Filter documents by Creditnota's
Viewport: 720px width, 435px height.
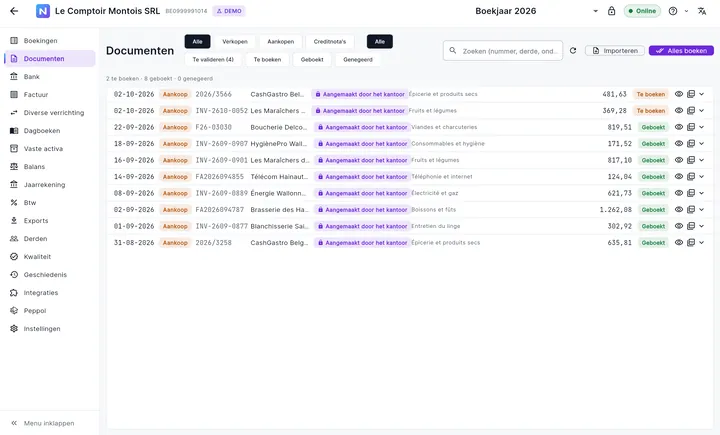click(330, 41)
